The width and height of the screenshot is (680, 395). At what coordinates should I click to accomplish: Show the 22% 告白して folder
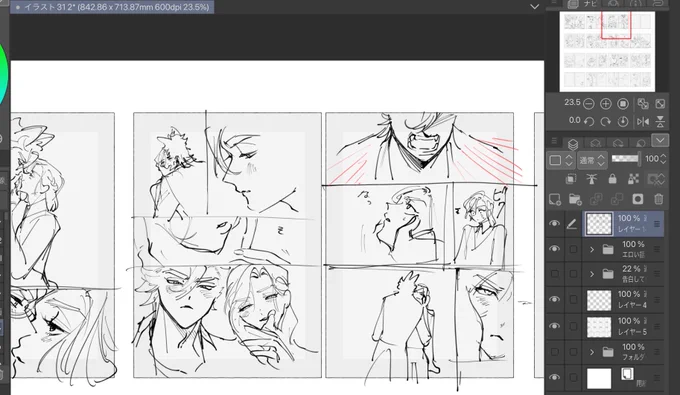pyautogui.click(x=554, y=274)
